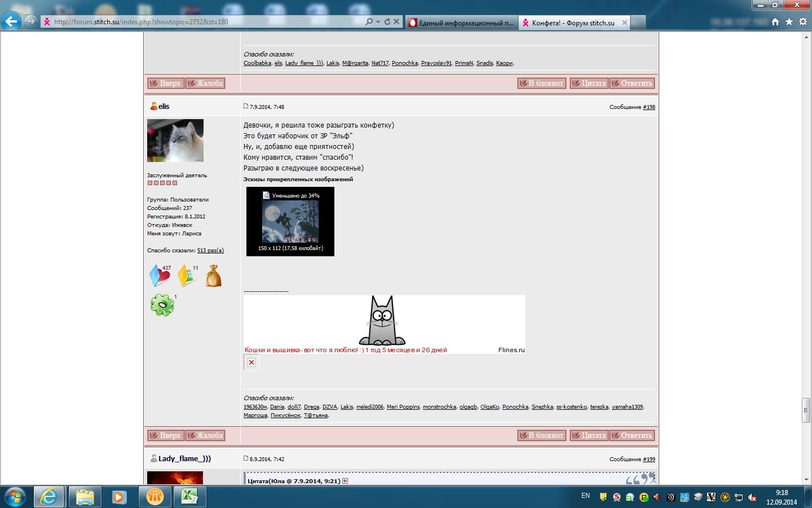The width and height of the screenshot is (812, 508).
Task: Switch to the Единый информационный tab
Action: click(461, 23)
